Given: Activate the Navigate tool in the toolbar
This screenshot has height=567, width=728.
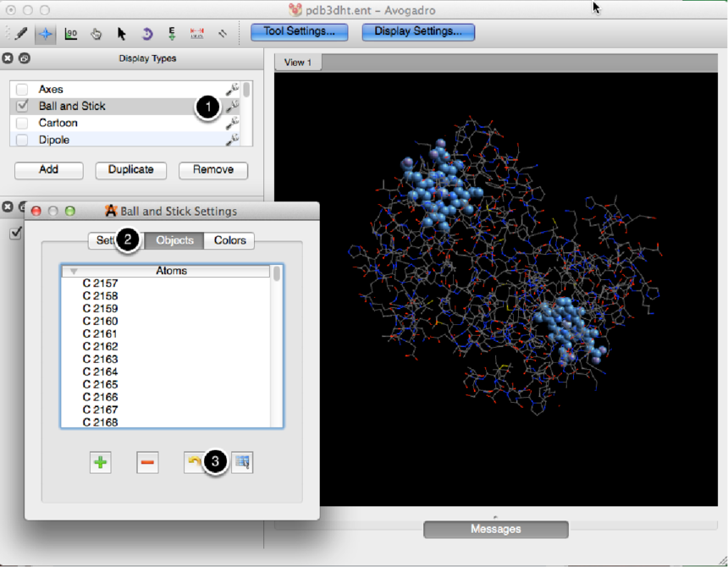Looking at the screenshot, I should click(x=45, y=34).
